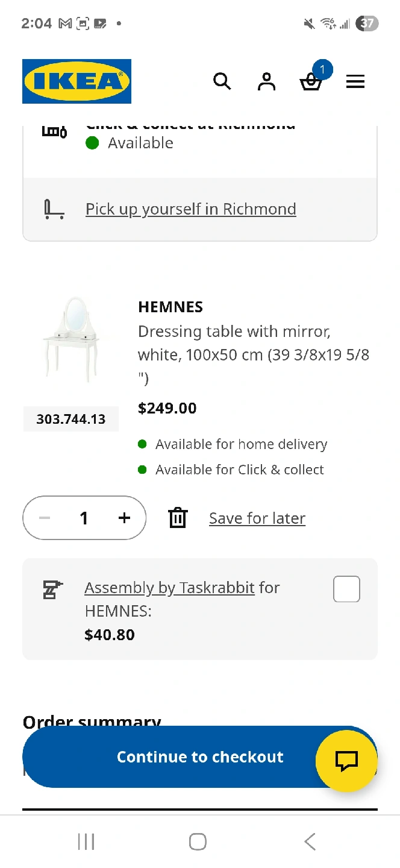Open Pick up yourself in Richmond link
The image size is (400, 868).
point(191,209)
